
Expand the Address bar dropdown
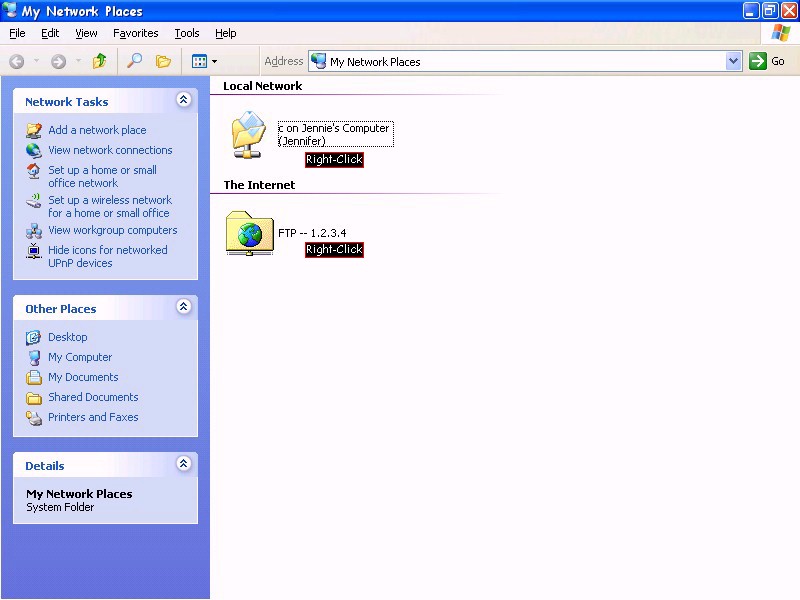733,61
